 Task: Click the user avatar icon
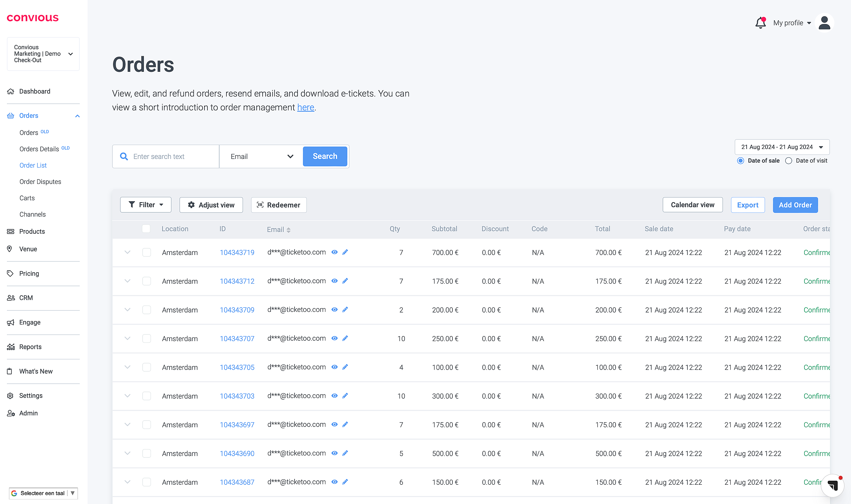click(824, 23)
